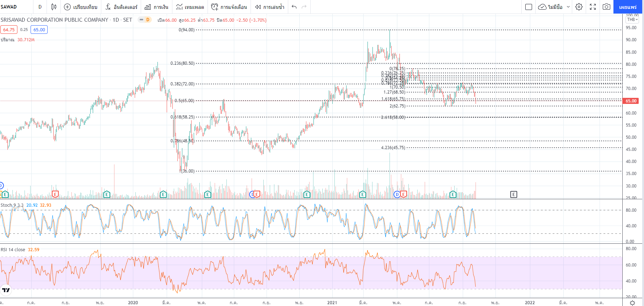Select the 0.5(65.00) Fibonacci level label
Viewport: 644px width, 306px height.
click(x=184, y=101)
